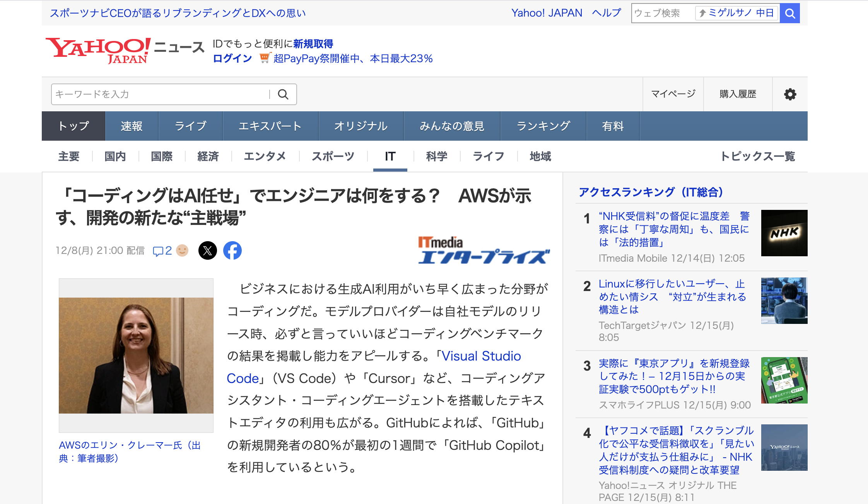Open settings via the gear icon
The width and height of the screenshot is (868, 504).
[790, 94]
